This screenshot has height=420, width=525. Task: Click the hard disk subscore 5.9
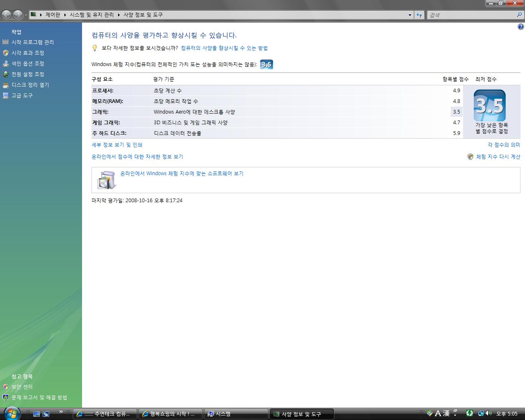[x=457, y=133]
